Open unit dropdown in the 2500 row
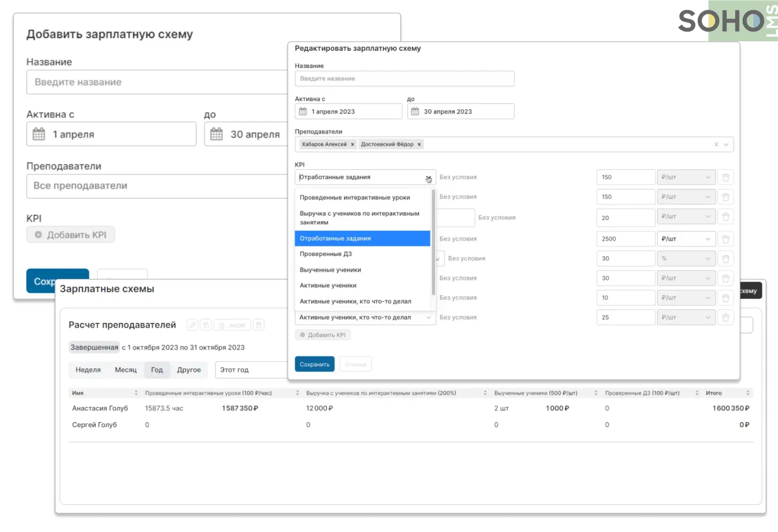 pos(686,239)
